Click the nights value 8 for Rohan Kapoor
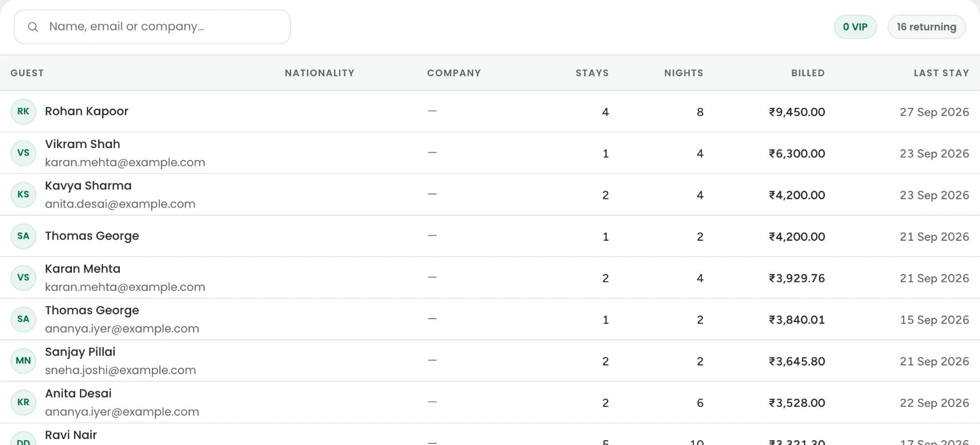This screenshot has height=445, width=980. tap(700, 112)
